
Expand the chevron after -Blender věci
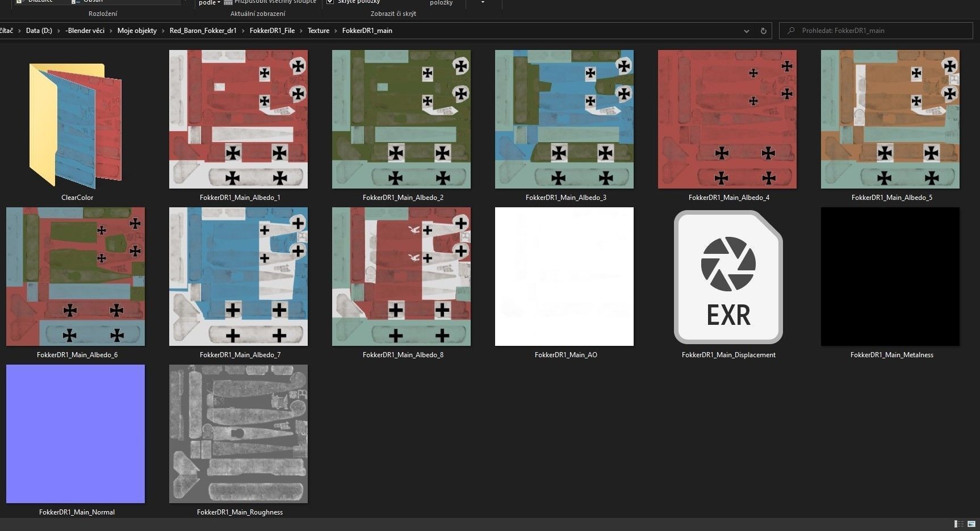pos(111,31)
